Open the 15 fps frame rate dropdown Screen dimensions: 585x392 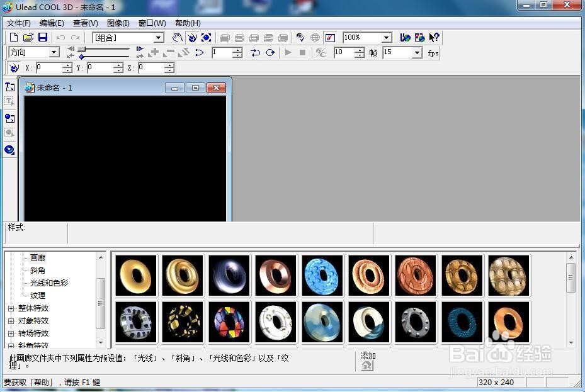click(417, 53)
